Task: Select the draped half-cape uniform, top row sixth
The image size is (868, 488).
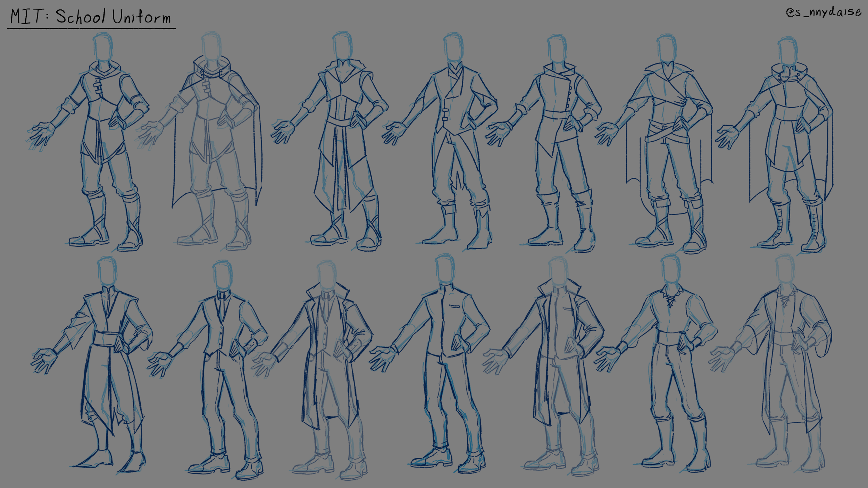Action: (670, 139)
